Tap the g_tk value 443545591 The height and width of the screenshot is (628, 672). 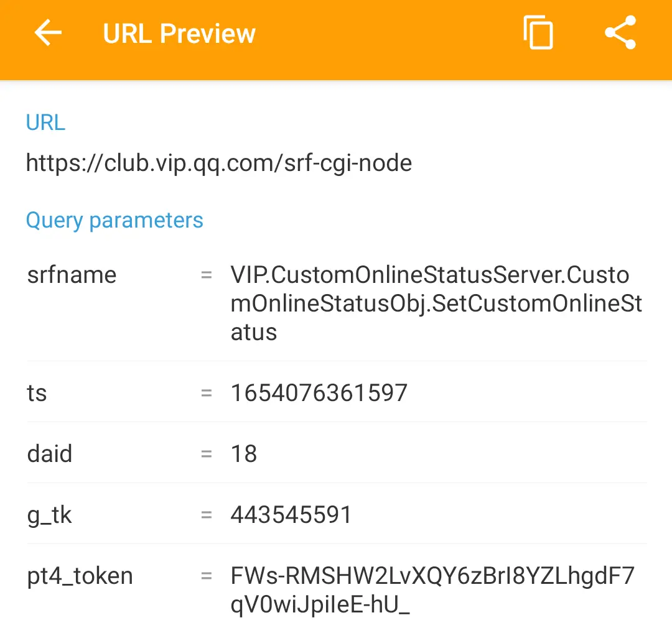click(291, 514)
